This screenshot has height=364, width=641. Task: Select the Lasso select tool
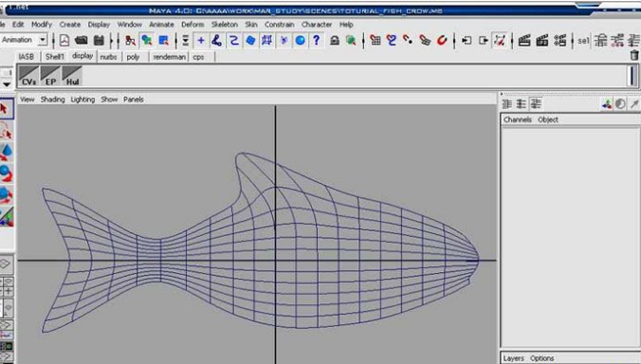click(6, 131)
